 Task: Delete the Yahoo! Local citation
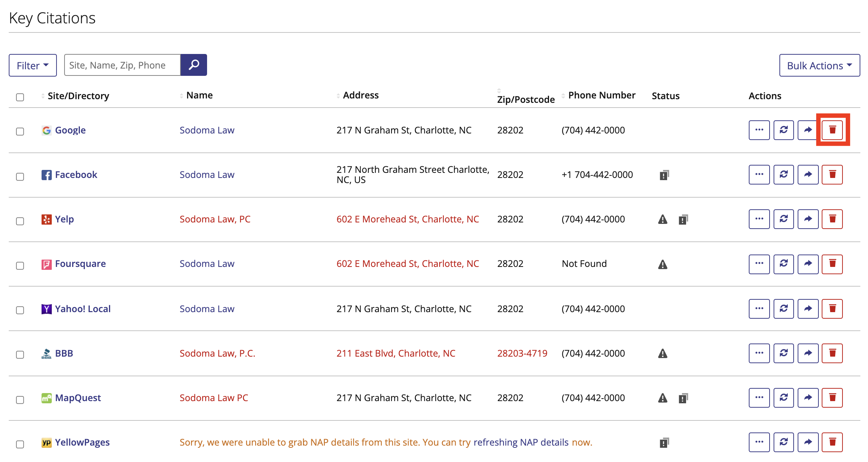pyautogui.click(x=832, y=308)
